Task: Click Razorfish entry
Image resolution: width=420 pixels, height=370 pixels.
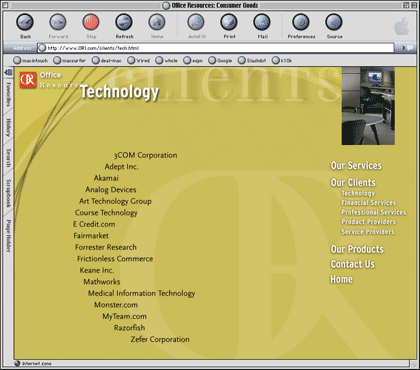Action: (x=129, y=328)
